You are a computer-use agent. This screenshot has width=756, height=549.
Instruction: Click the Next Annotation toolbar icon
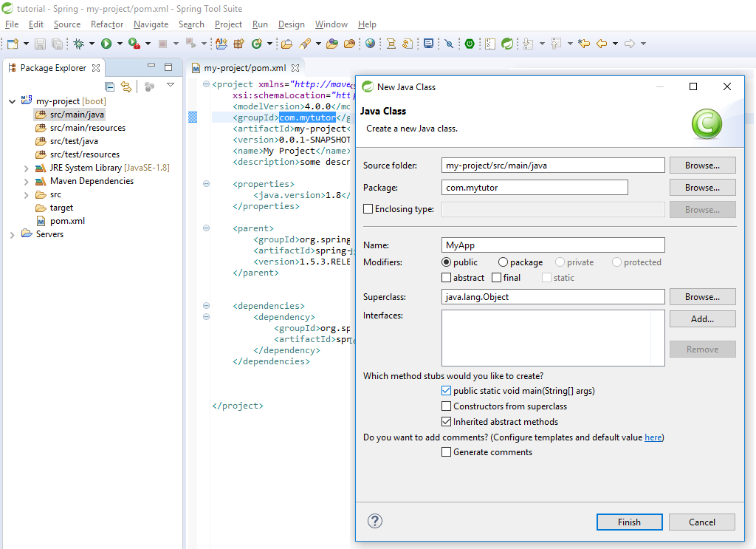(x=528, y=44)
